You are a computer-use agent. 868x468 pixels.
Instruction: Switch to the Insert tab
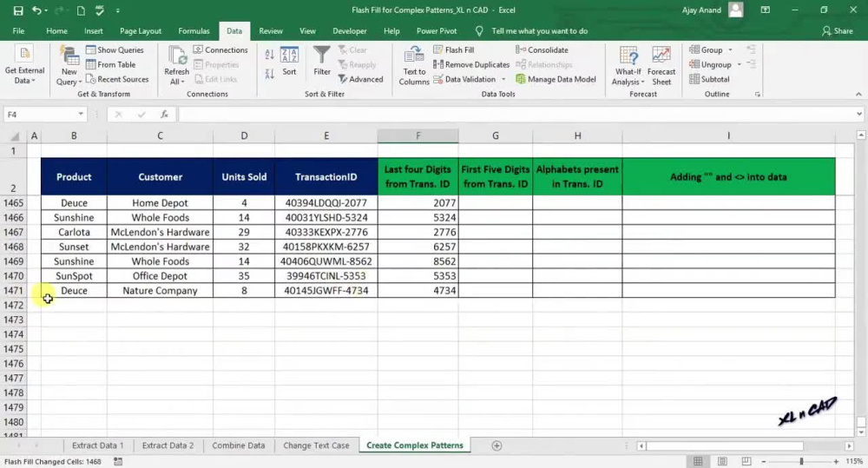coord(94,31)
